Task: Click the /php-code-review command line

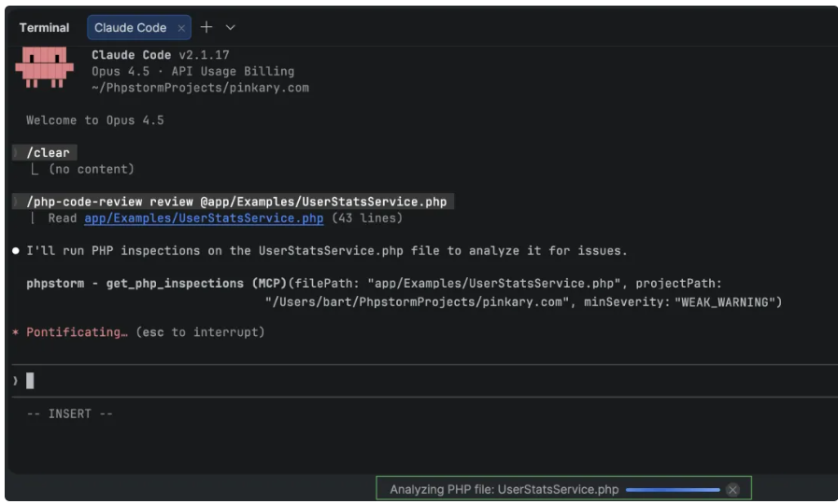Action: coord(236,202)
